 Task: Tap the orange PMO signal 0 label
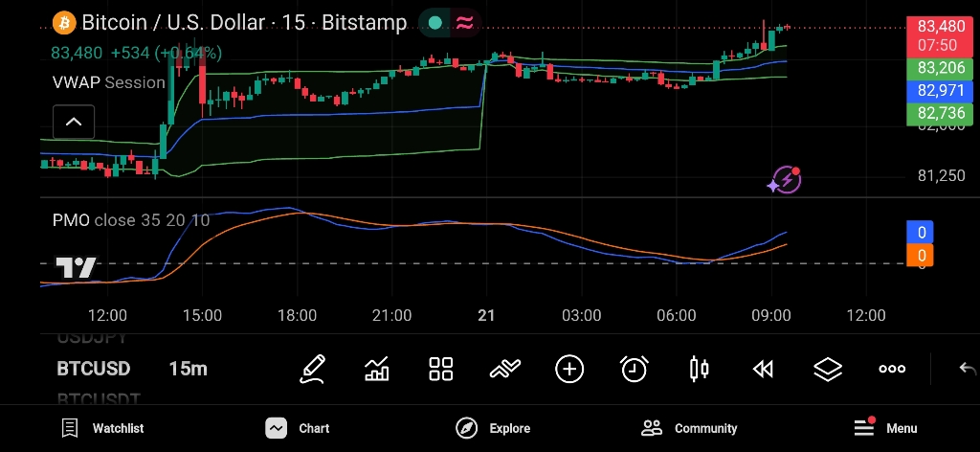click(x=920, y=255)
